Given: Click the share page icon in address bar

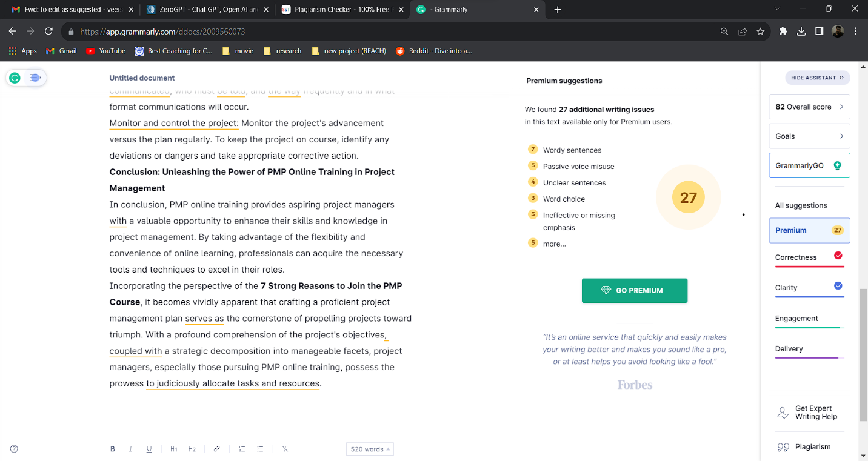Looking at the screenshot, I should [x=743, y=32].
